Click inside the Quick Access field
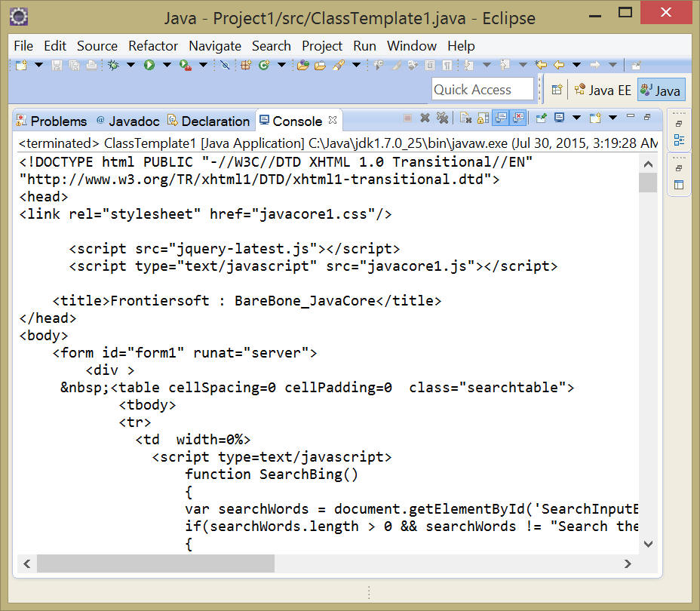The height and width of the screenshot is (611, 700). click(482, 89)
